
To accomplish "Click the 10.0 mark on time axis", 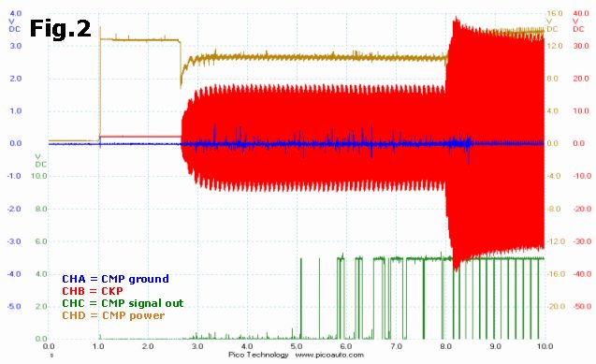I will click(x=545, y=346).
